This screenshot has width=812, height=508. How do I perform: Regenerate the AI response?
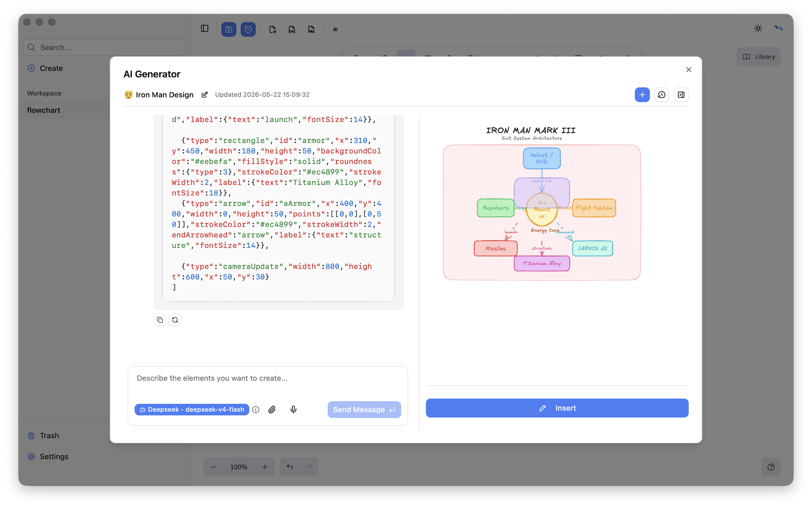coord(175,320)
